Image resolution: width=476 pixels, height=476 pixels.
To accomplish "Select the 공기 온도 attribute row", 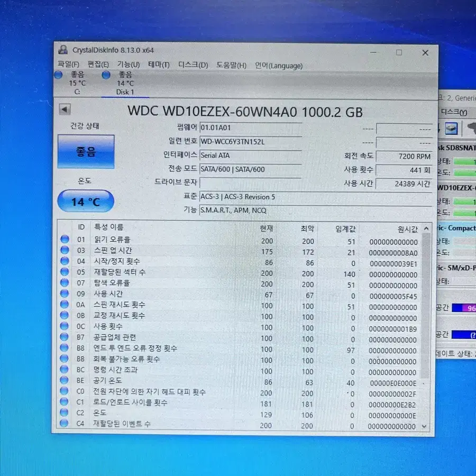I will pos(240,381).
